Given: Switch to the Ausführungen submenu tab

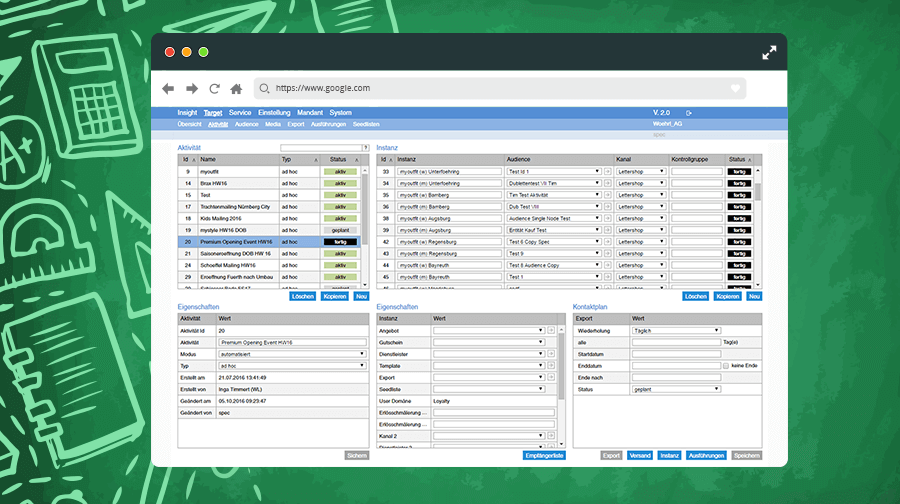Looking at the screenshot, I should [328, 125].
